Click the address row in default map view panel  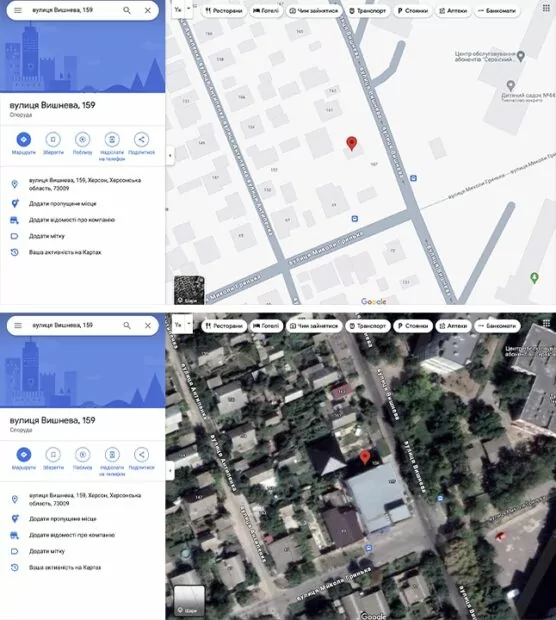[x=82, y=184]
